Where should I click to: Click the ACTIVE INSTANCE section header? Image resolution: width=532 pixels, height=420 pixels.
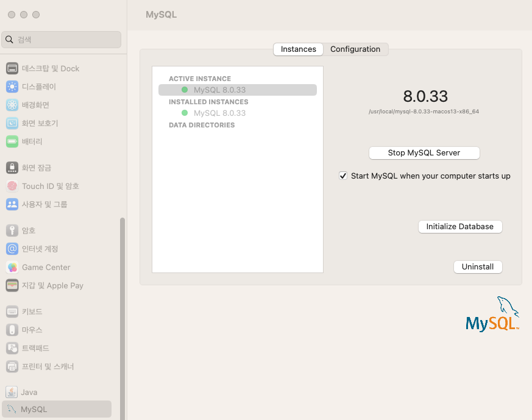200,79
